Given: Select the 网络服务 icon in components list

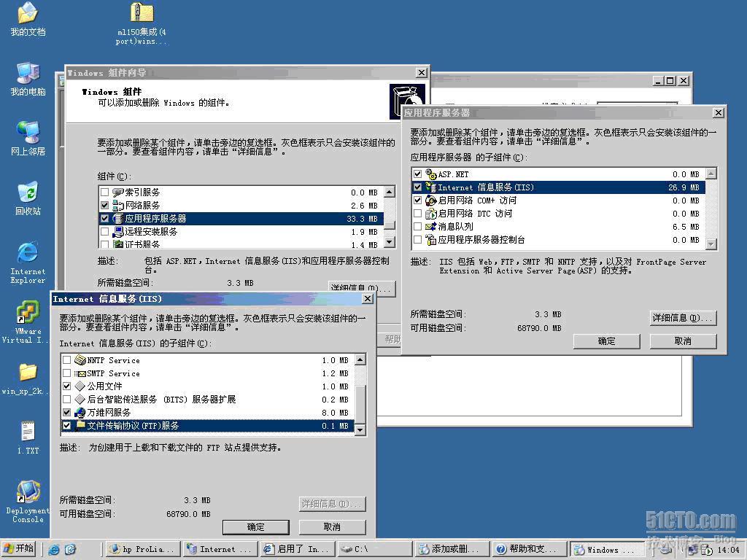Looking at the screenshot, I should 117,205.
